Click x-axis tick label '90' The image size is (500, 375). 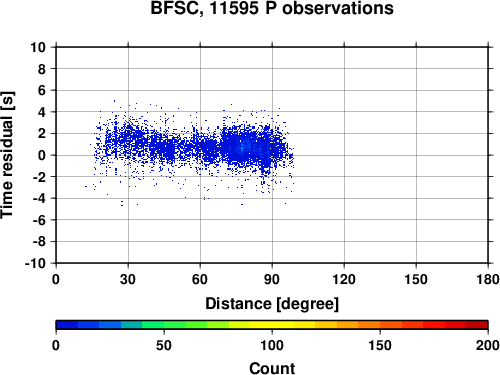[x=272, y=279]
